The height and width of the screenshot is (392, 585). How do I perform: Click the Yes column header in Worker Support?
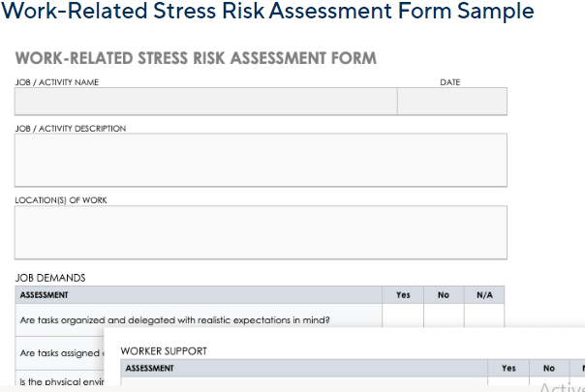(x=508, y=368)
